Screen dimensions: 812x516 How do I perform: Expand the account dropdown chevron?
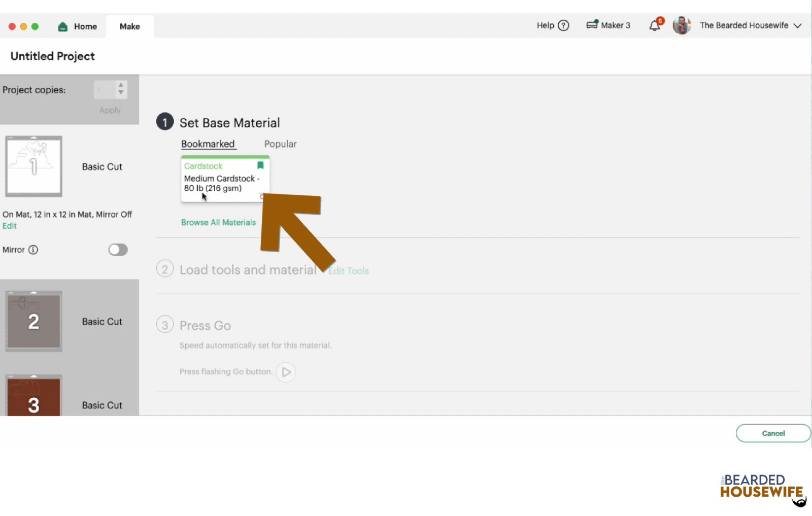pyautogui.click(x=798, y=25)
